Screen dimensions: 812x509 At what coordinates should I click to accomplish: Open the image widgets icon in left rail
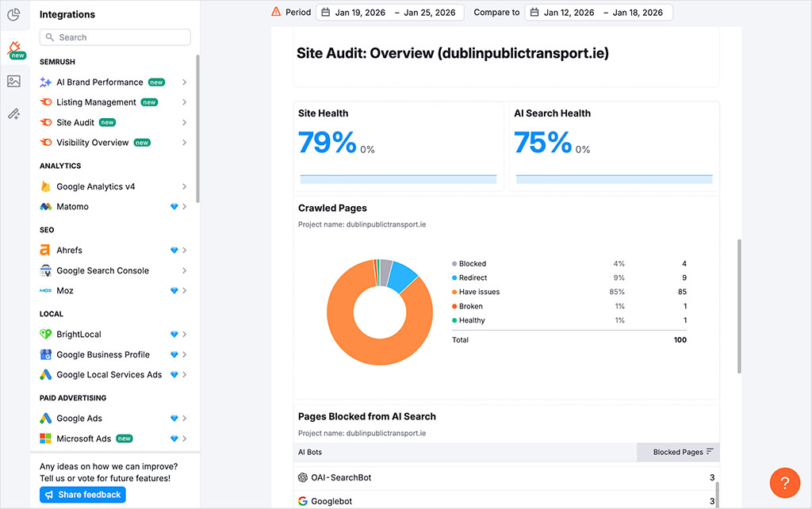tap(14, 82)
